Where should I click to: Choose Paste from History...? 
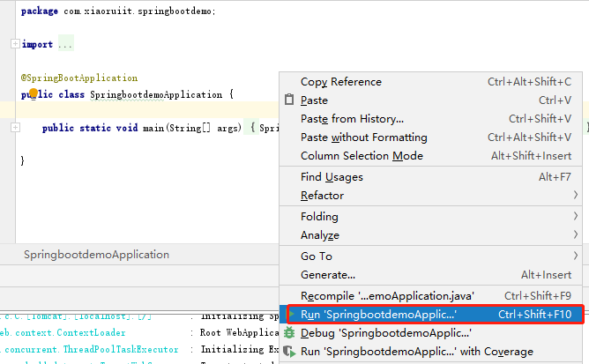[431, 119]
